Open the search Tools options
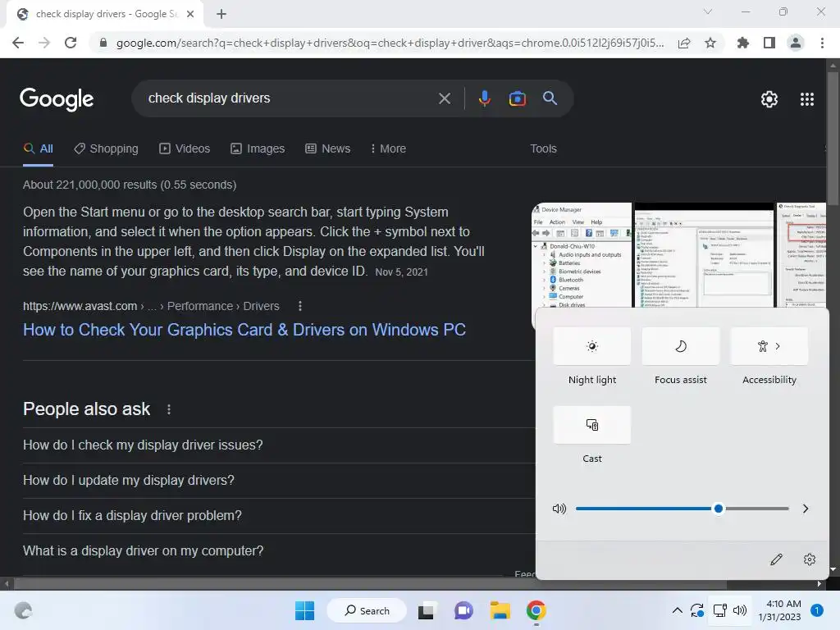The width and height of the screenshot is (840, 630). [543, 149]
